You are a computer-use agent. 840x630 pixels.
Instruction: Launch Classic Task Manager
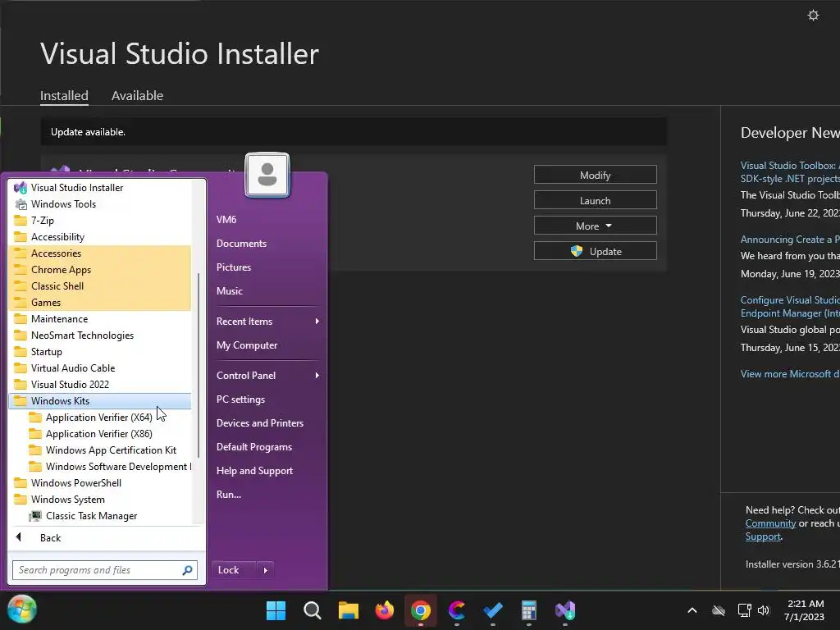tap(99, 516)
